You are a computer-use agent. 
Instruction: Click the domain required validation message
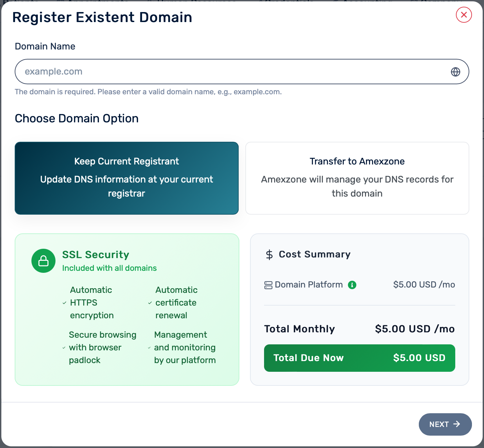point(148,92)
